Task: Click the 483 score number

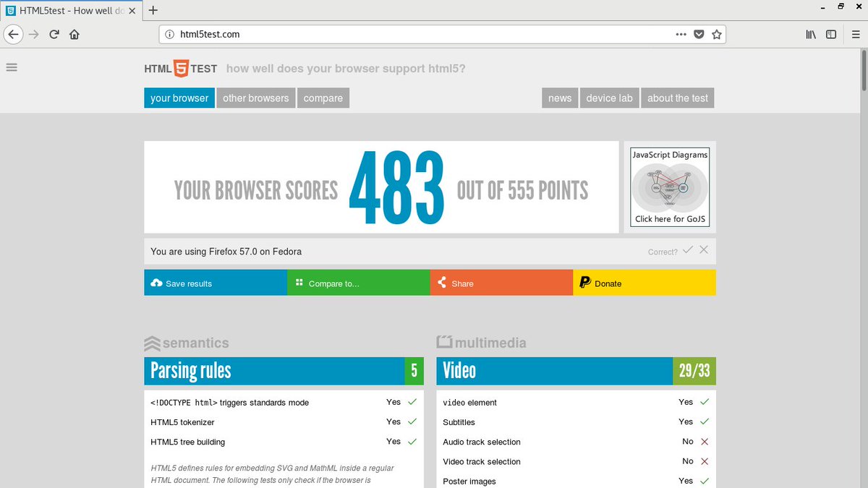Action: coord(396,188)
